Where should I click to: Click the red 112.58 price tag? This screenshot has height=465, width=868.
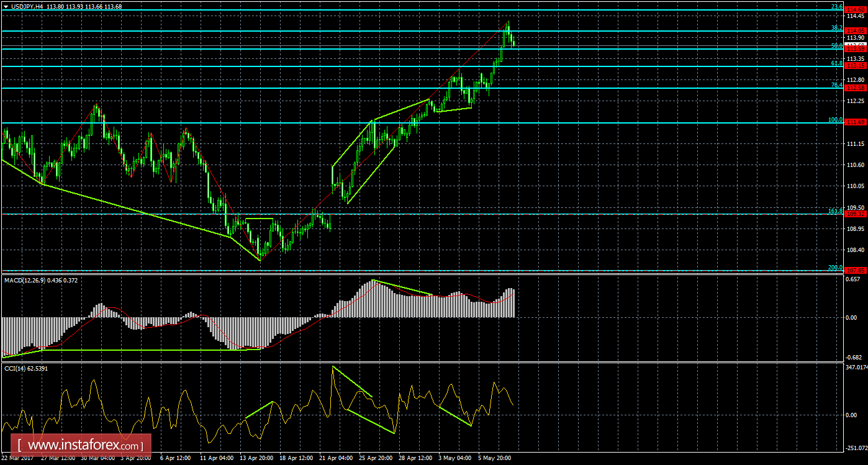856,88
